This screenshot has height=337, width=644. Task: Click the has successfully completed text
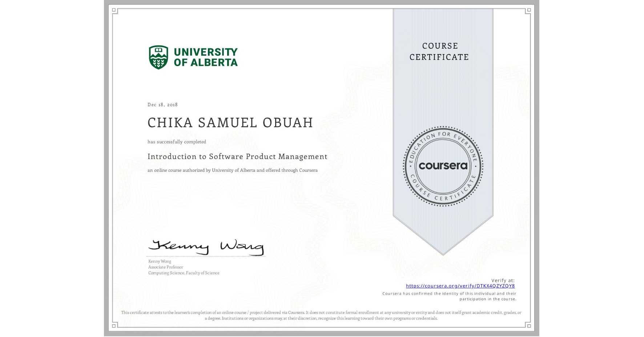(176, 142)
